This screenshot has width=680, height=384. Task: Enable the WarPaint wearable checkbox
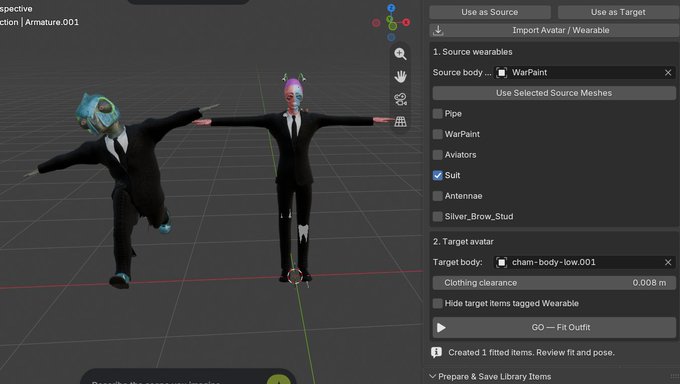coord(438,134)
